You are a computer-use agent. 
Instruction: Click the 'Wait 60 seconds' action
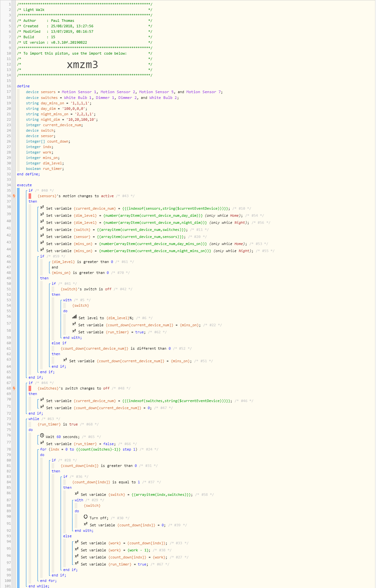pos(63,437)
